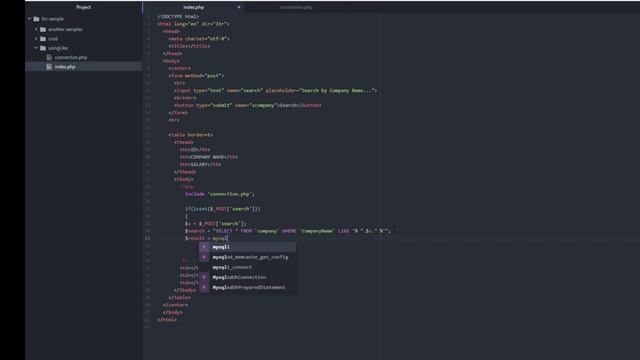
Task: Switch to the index.php tab
Action: [x=193, y=7]
